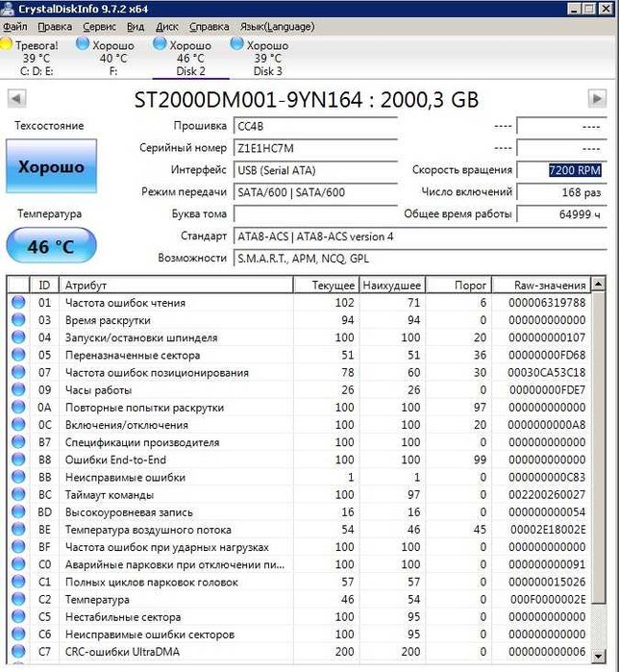
Task: Open the Вид menu
Action: pos(136,27)
